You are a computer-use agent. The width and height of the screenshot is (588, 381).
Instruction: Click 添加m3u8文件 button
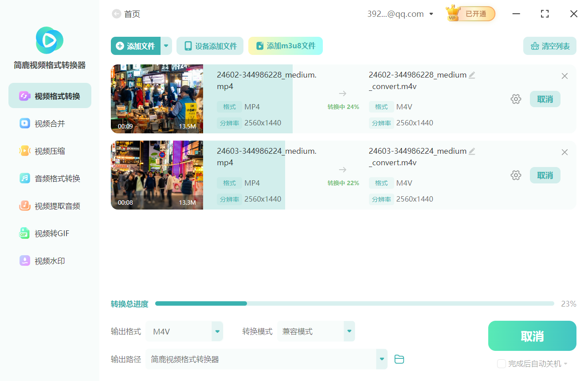click(285, 46)
